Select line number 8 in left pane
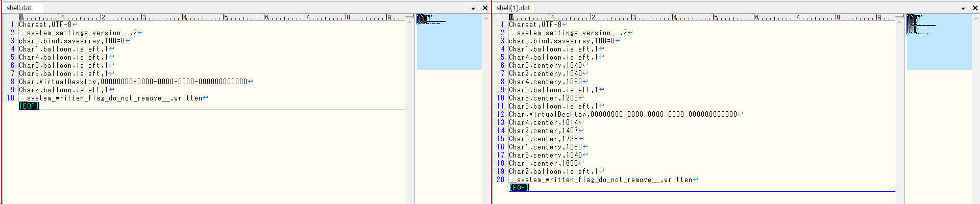Viewport: 980px width, 204px height. tap(12, 82)
